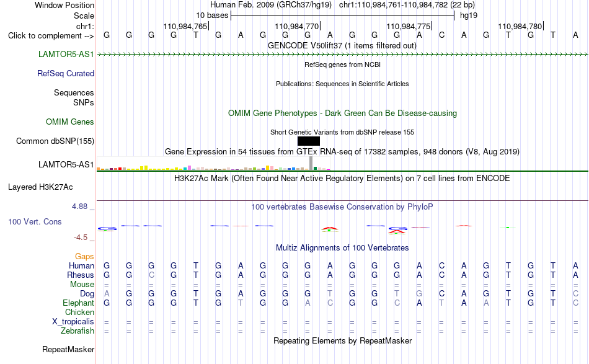Click the LAMTOR5-AS1 label beside GTEx bars
The image size is (589, 364).
66,164
